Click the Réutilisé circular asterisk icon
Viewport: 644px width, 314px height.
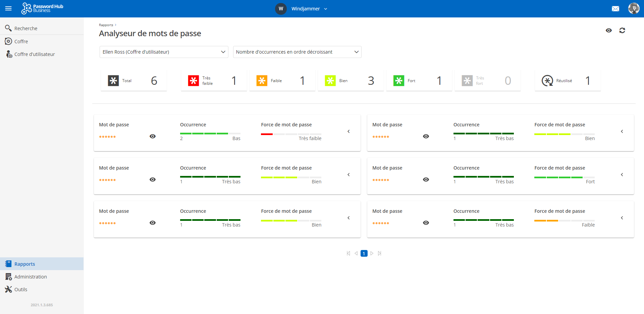(547, 81)
